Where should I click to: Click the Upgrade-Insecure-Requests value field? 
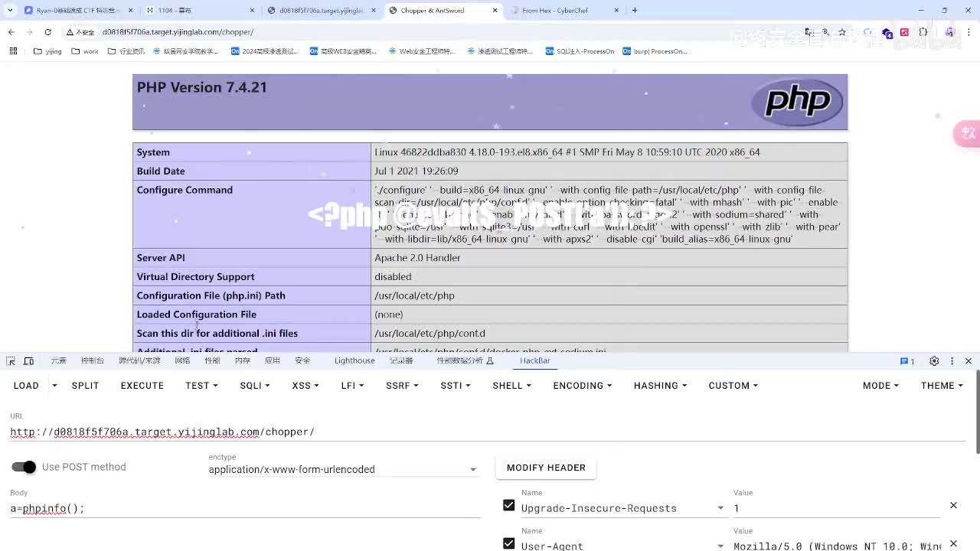[x=837, y=508]
